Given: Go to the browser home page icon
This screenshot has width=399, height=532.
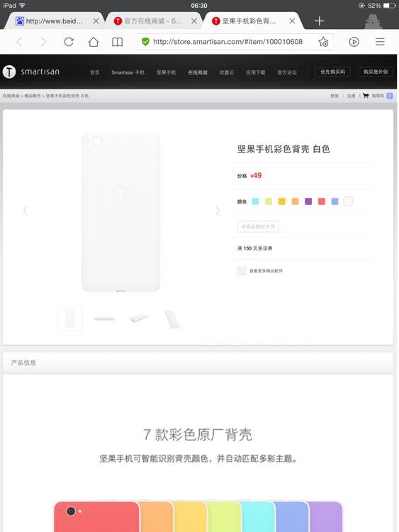Looking at the screenshot, I should coord(94,42).
